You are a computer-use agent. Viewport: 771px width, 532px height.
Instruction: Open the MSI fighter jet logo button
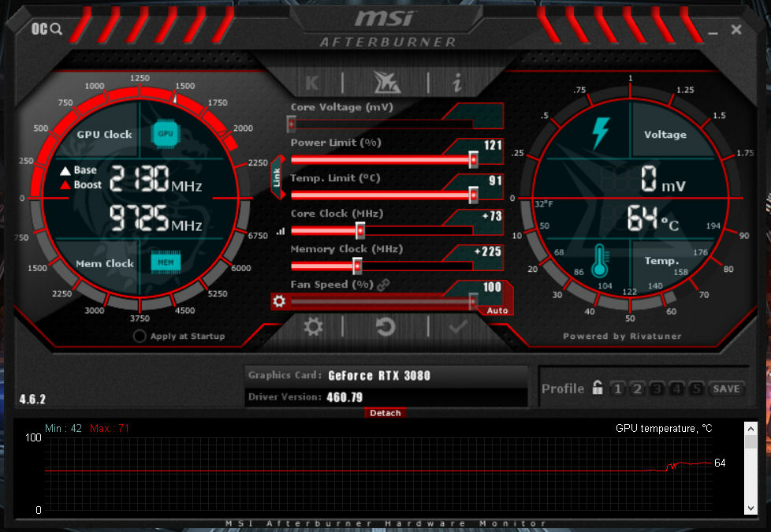point(387,82)
